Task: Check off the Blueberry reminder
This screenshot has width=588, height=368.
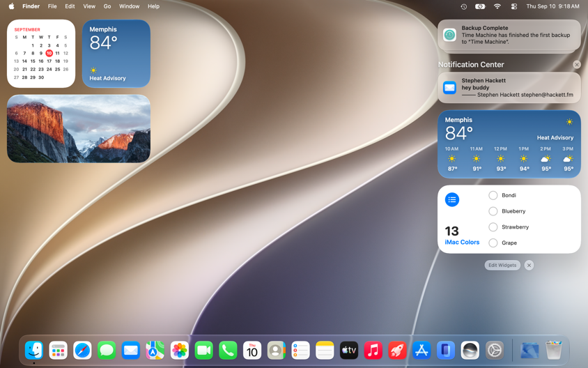Action: (x=493, y=211)
